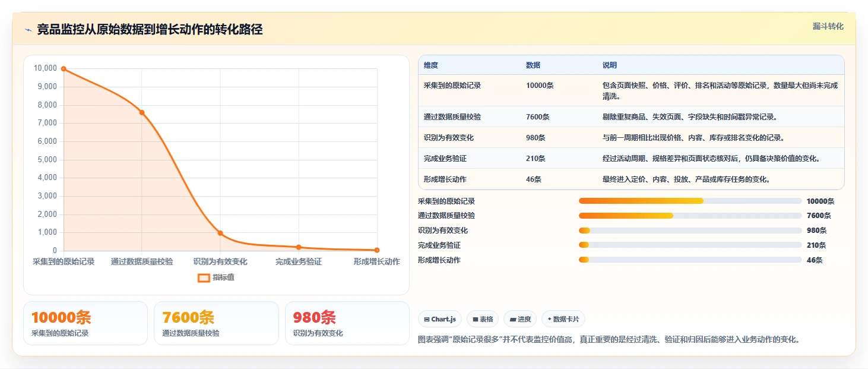The height and width of the screenshot is (369, 868).
Task: Click the table cell 46条
Action: coord(534,179)
